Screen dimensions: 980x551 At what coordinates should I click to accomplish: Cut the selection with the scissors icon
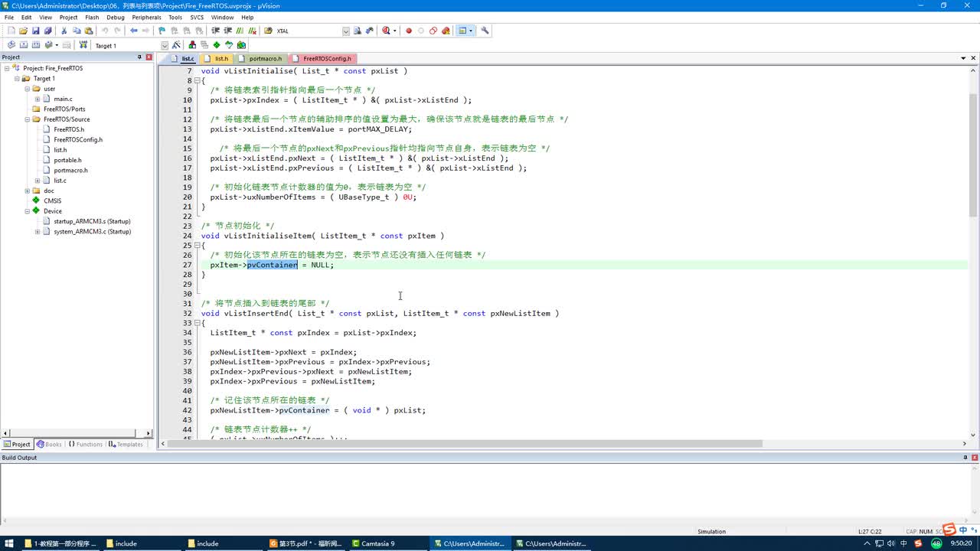(64, 31)
